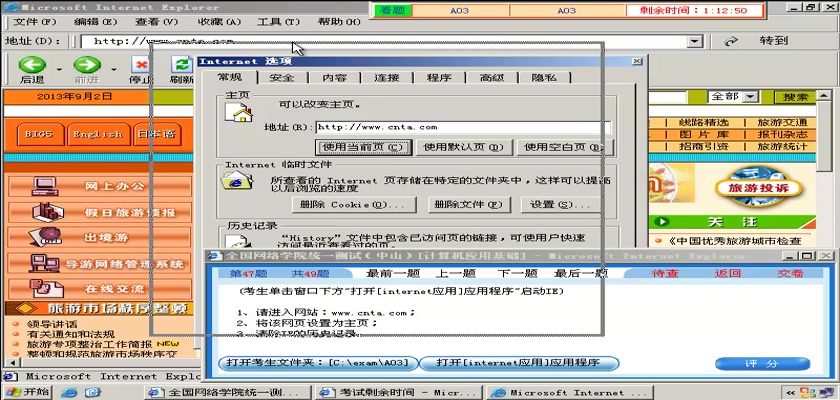The height and width of the screenshot is (400, 840).
Task: Click the 日本语 language button
Action: (157, 134)
